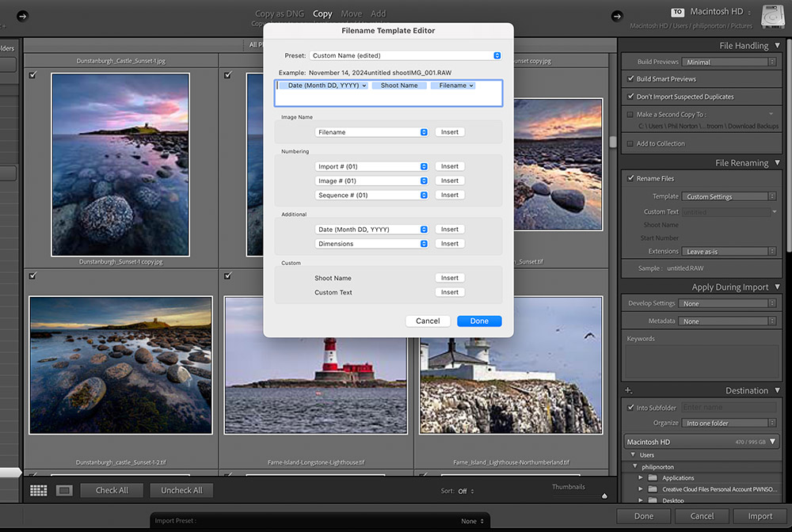Click Done in Filename Template Editor
The image size is (792, 532).
tap(478, 321)
